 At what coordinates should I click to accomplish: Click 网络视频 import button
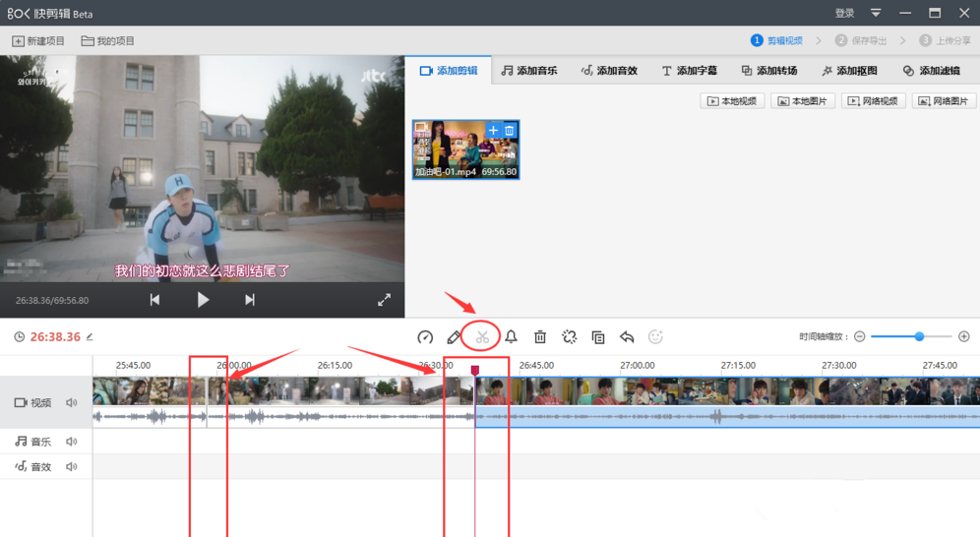click(x=873, y=101)
